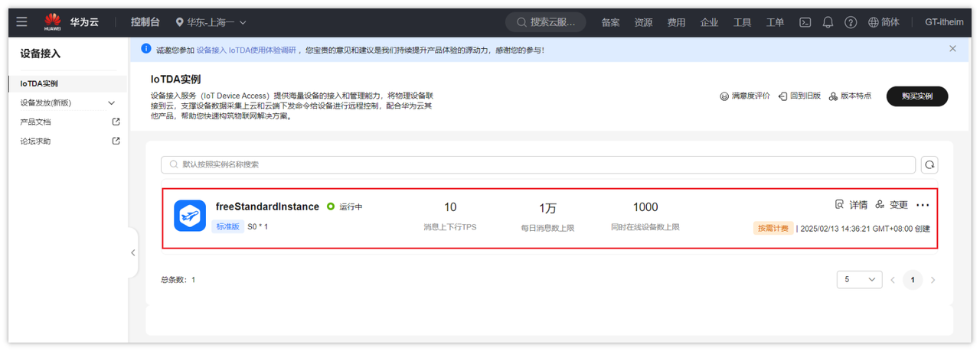Click the 运行中 status indicator

point(345,206)
